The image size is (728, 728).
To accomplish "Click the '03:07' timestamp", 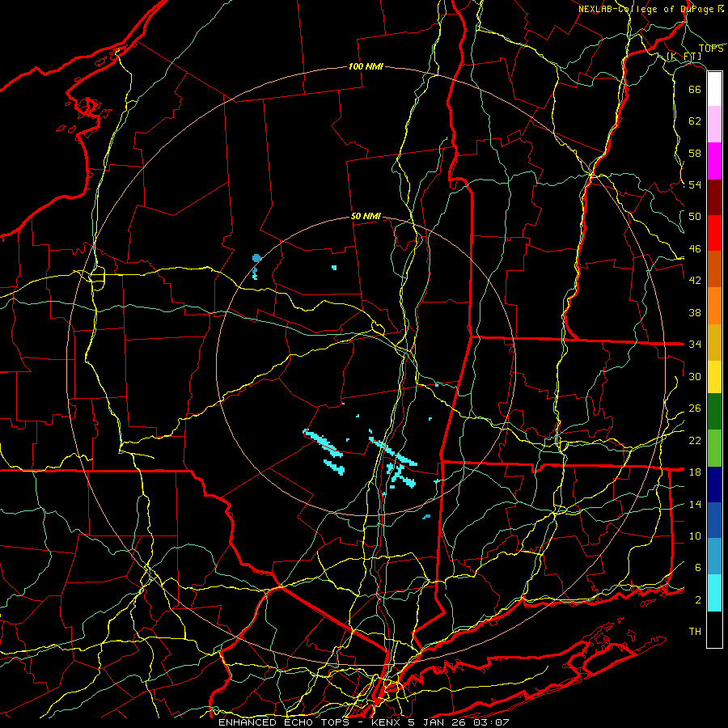I will [x=492, y=722].
